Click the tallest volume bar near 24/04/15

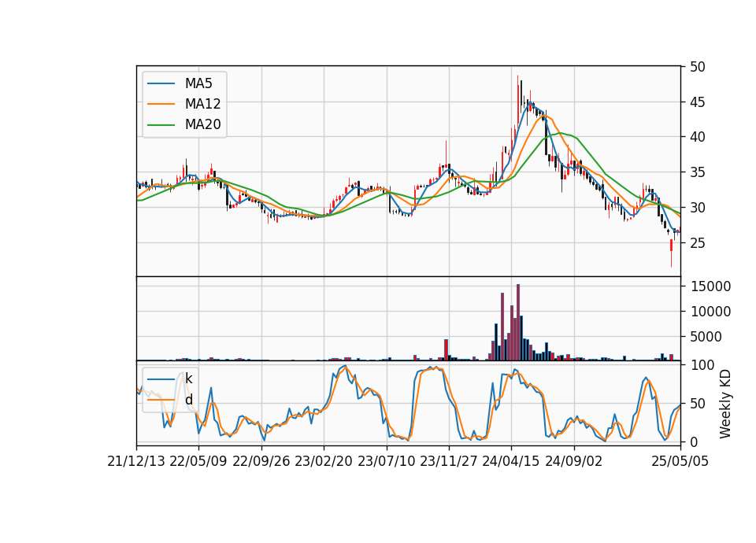(x=518, y=323)
